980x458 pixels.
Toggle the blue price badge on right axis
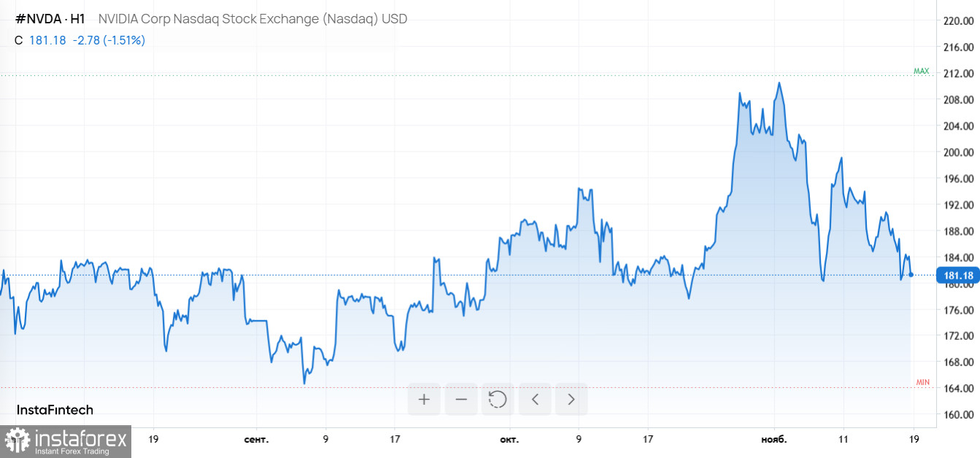(957, 275)
